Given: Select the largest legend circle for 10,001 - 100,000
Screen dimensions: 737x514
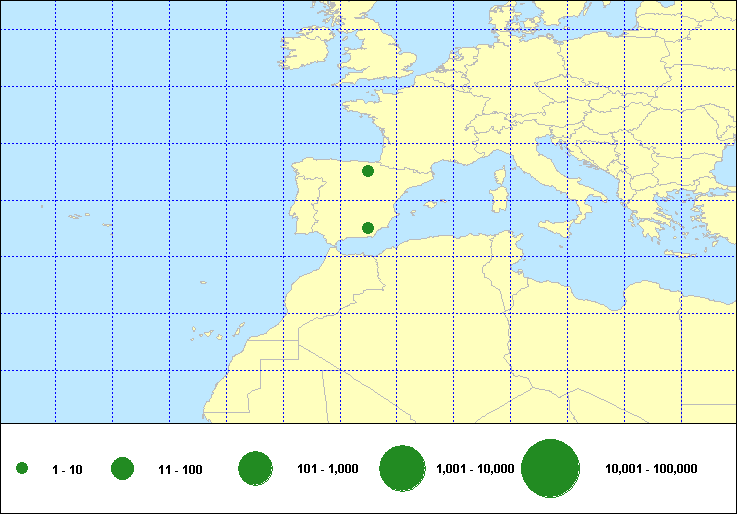Looking at the screenshot, I should [x=551, y=468].
